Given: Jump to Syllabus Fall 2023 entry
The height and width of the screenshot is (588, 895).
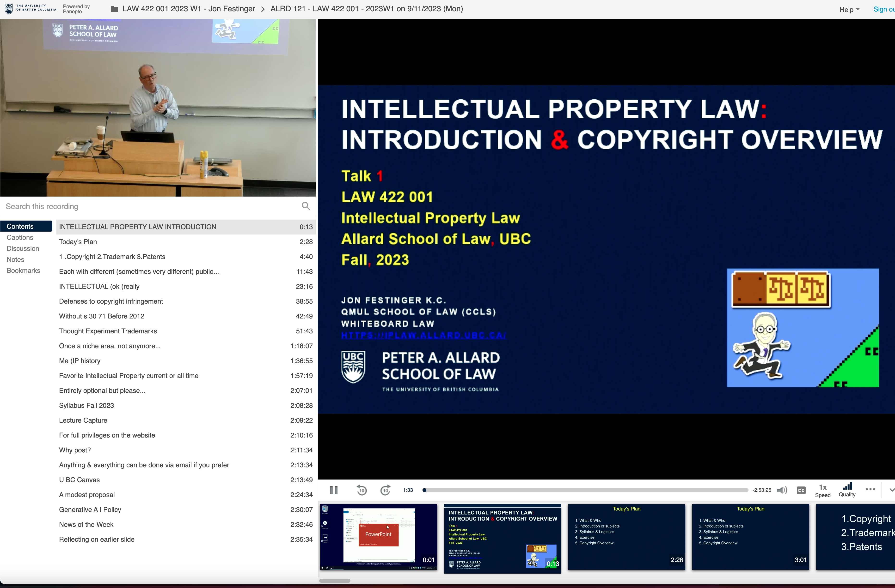Looking at the screenshot, I should click(186, 405).
